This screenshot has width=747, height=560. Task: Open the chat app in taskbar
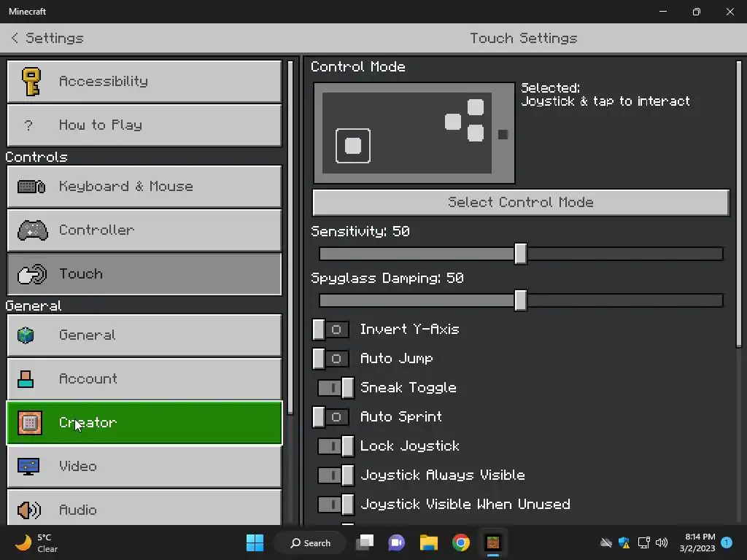pyautogui.click(x=396, y=542)
